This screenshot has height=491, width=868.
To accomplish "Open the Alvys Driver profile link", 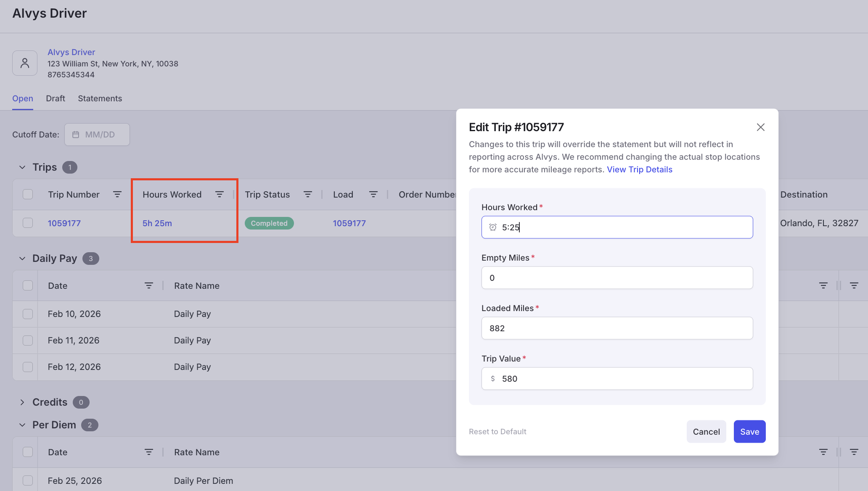I will (71, 52).
